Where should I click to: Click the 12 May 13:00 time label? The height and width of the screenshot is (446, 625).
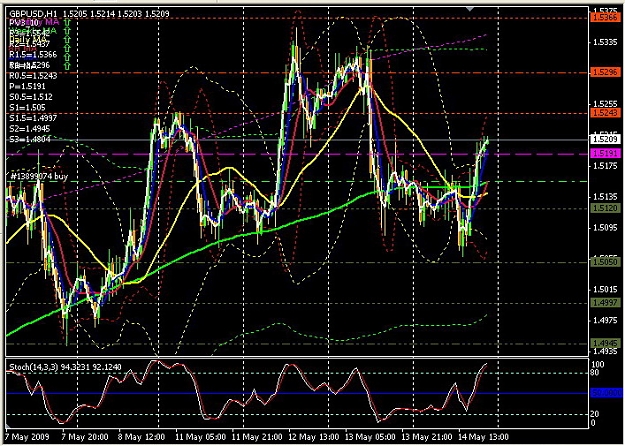tap(314, 437)
